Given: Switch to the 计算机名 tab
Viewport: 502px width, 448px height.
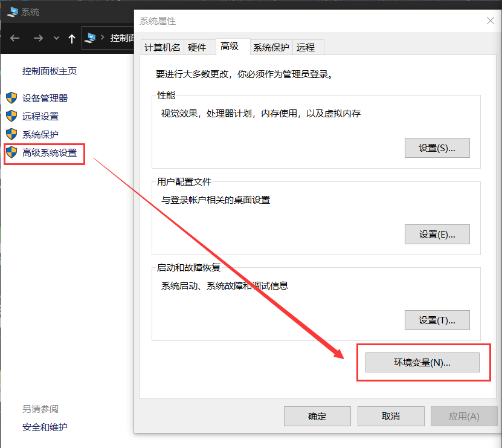Looking at the screenshot, I should (x=163, y=47).
